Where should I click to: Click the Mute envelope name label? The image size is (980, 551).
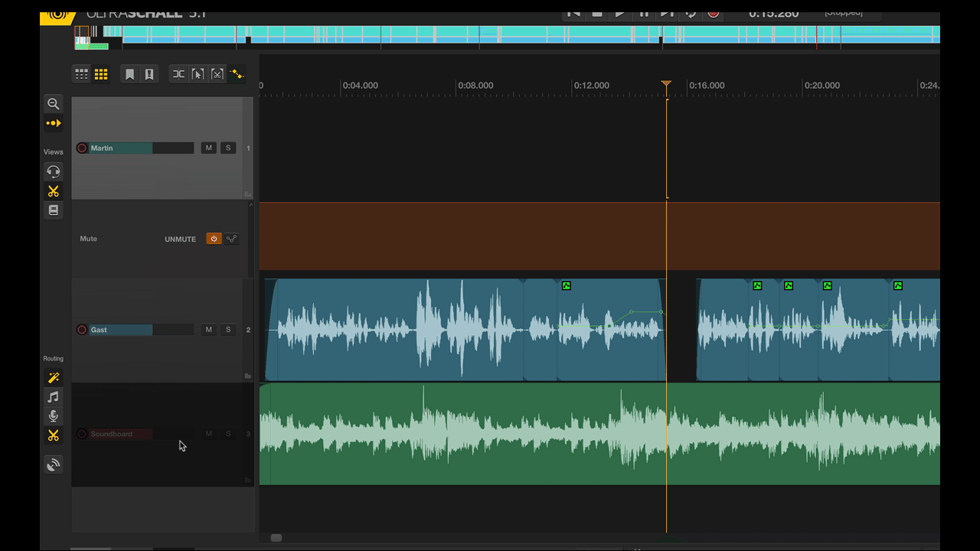point(89,239)
